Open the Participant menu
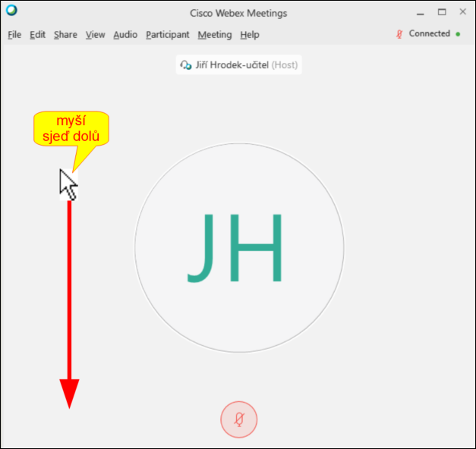 pyautogui.click(x=168, y=35)
